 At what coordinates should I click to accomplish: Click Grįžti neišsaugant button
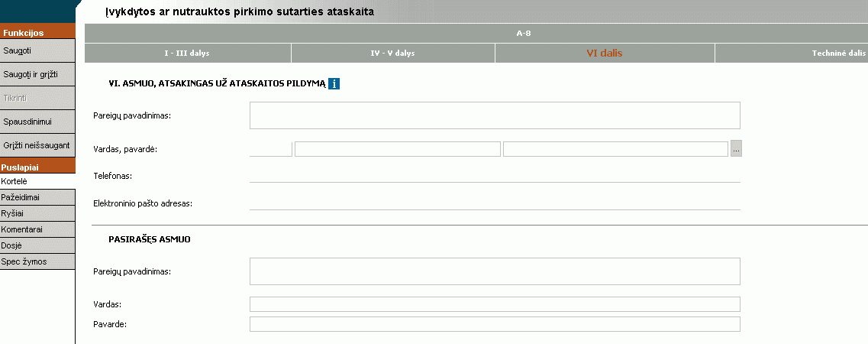tap(37, 145)
